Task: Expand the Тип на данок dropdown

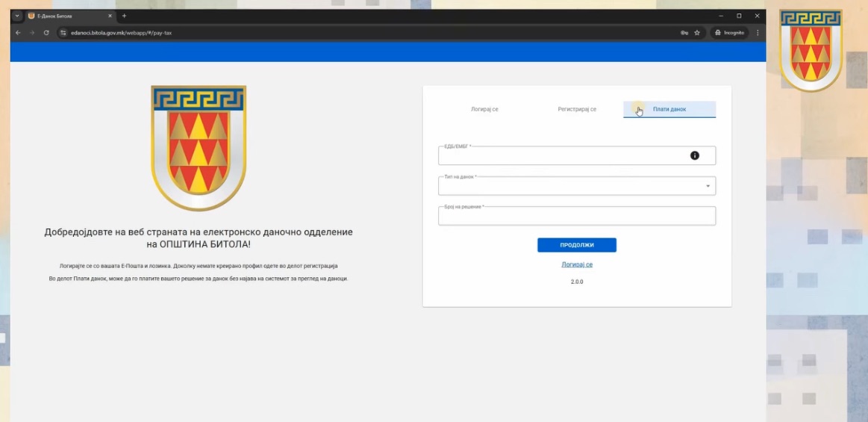Action: [x=708, y=186]
